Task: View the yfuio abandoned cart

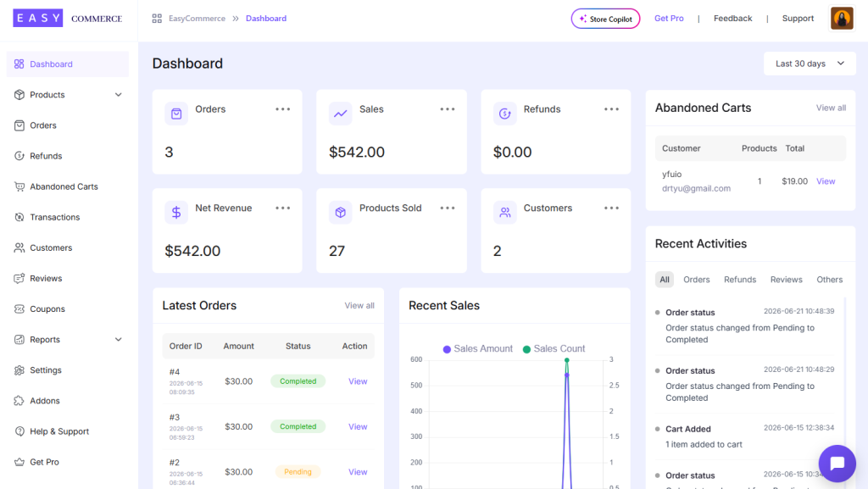Action: click(x=826, y=181)
